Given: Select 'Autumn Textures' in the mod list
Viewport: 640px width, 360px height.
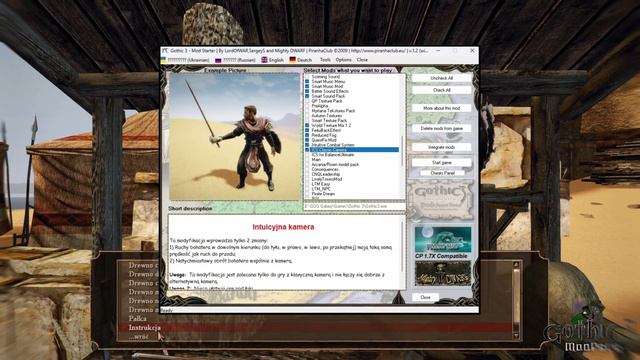Looking at the screenshot, I should [x=327, y=116].
